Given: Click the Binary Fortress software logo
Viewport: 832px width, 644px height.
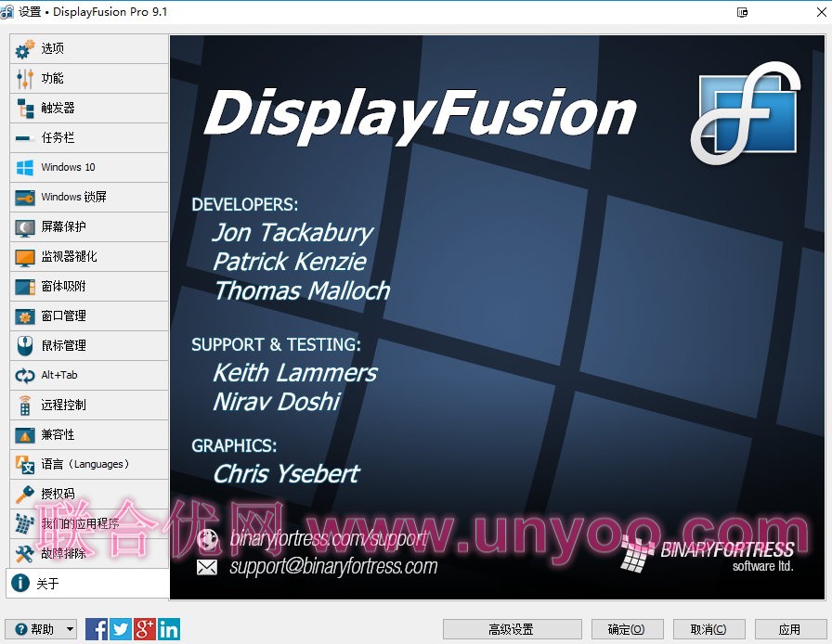Looking at the screenshot, I should [x=708, y=555].
